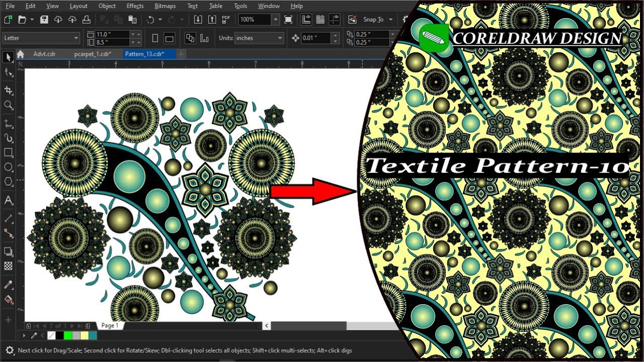This screenshot has height=362, width=644.
Task: Set page orientation to Landscape
Action: click(169, 38)
